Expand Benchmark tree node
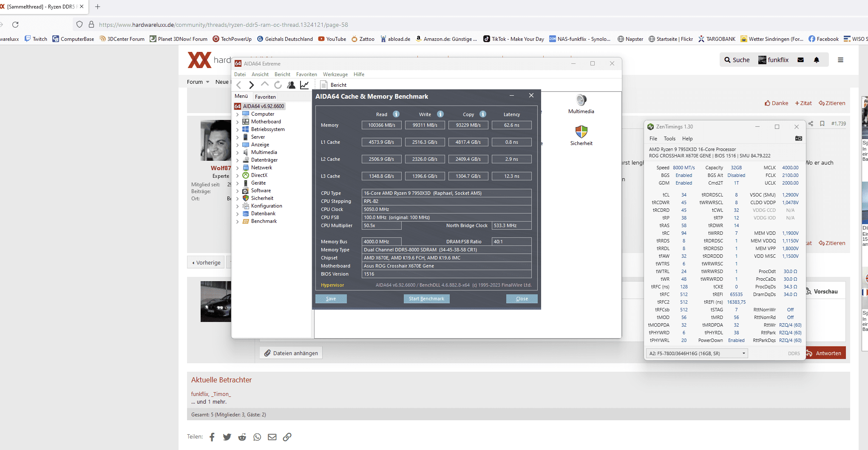The height and width of the screenshot is (450, 868). coord(237,222)
